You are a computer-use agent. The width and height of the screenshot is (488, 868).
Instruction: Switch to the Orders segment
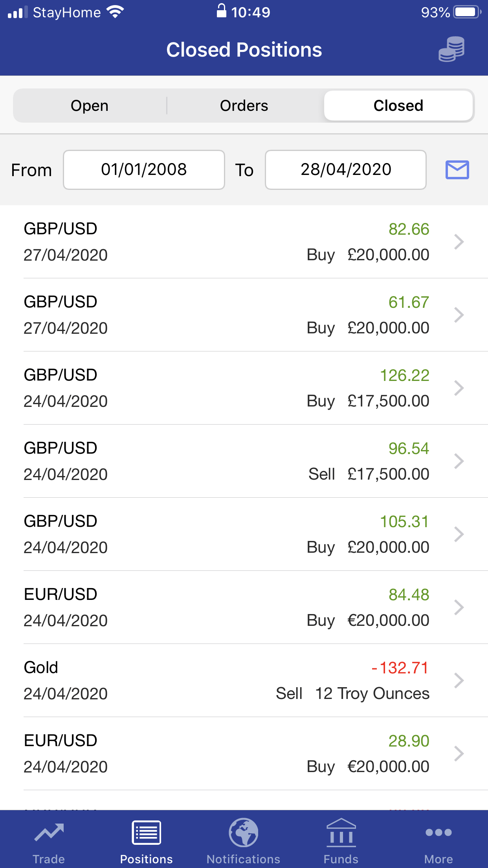click(x=244, y=105)
